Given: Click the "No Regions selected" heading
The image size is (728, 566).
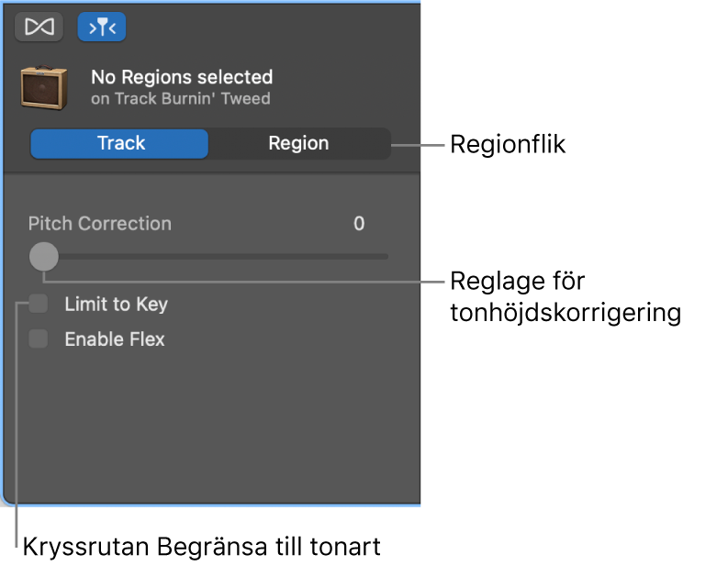Looking at the screenshot, I should tap(182, 77).
